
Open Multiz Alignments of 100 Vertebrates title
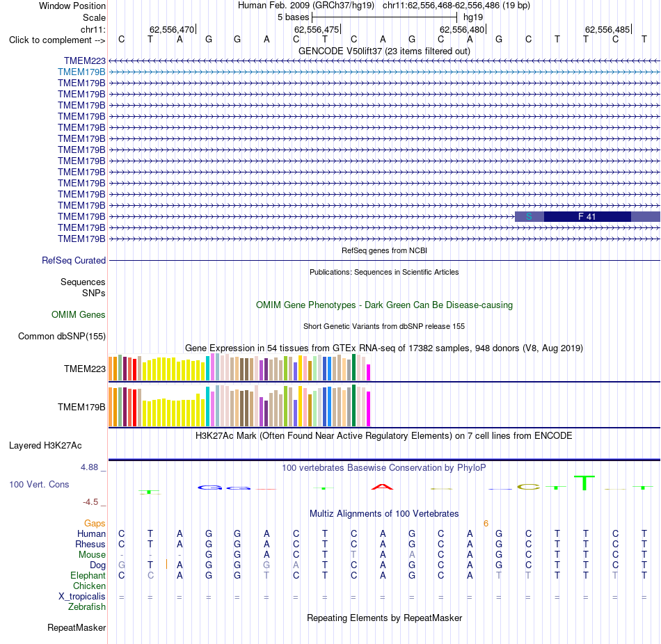(x=384, y=514)
